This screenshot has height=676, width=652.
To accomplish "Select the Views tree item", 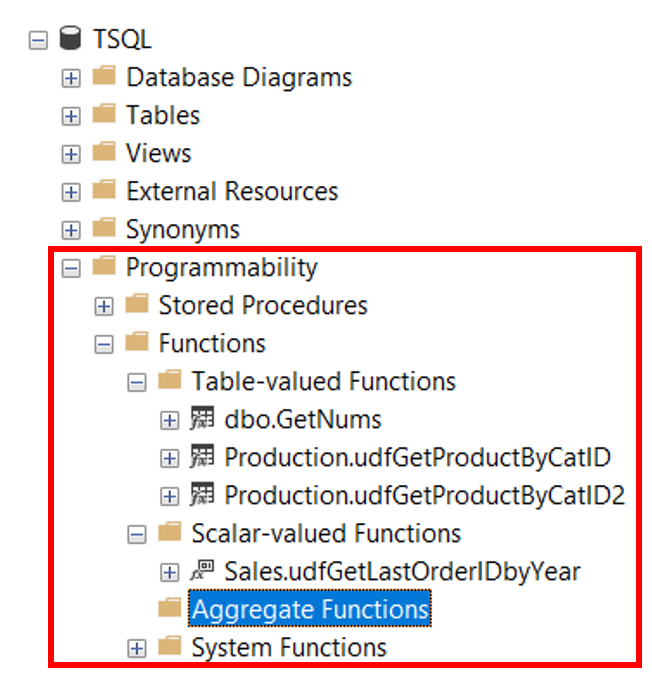I will pyautogui.click(x=159, y=153).
